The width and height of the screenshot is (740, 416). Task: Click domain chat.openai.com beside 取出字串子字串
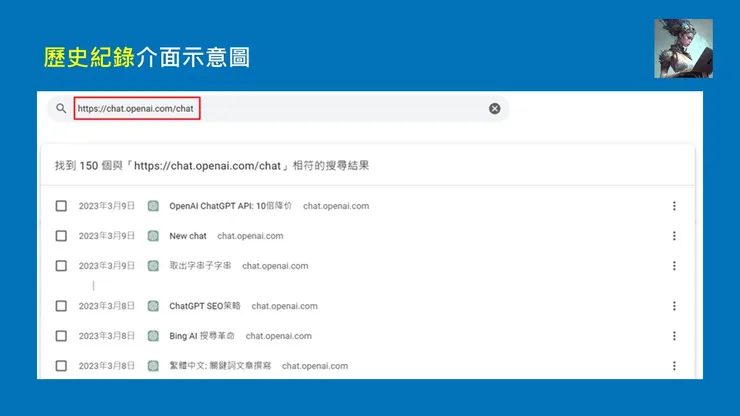click(275, 266)
